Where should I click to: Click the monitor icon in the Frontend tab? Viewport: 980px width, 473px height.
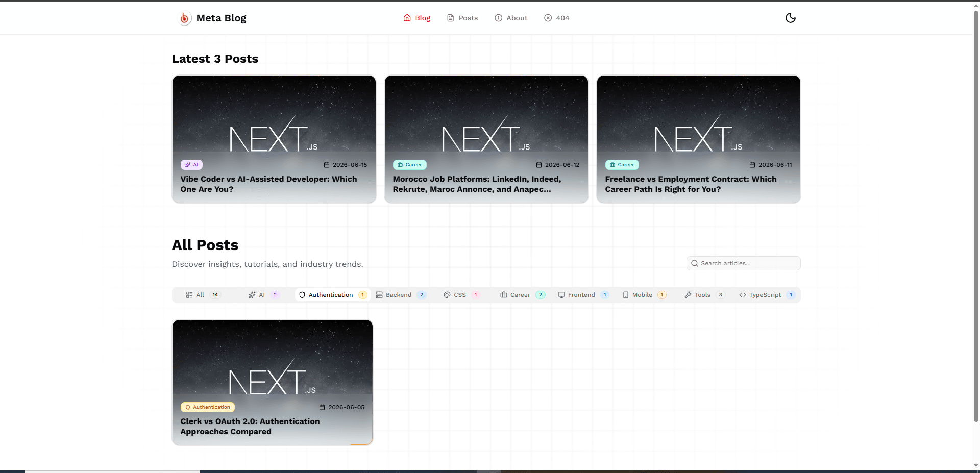click(561, 295)
